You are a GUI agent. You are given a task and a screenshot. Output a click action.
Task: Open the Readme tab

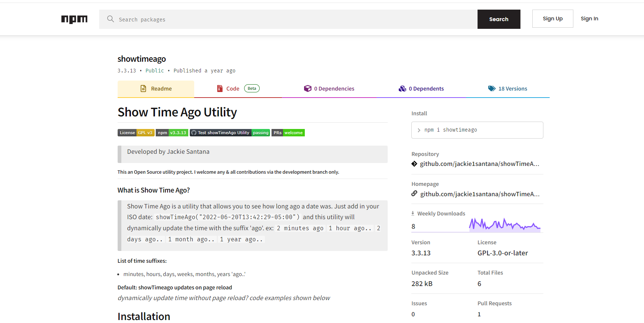pos(156,89)
